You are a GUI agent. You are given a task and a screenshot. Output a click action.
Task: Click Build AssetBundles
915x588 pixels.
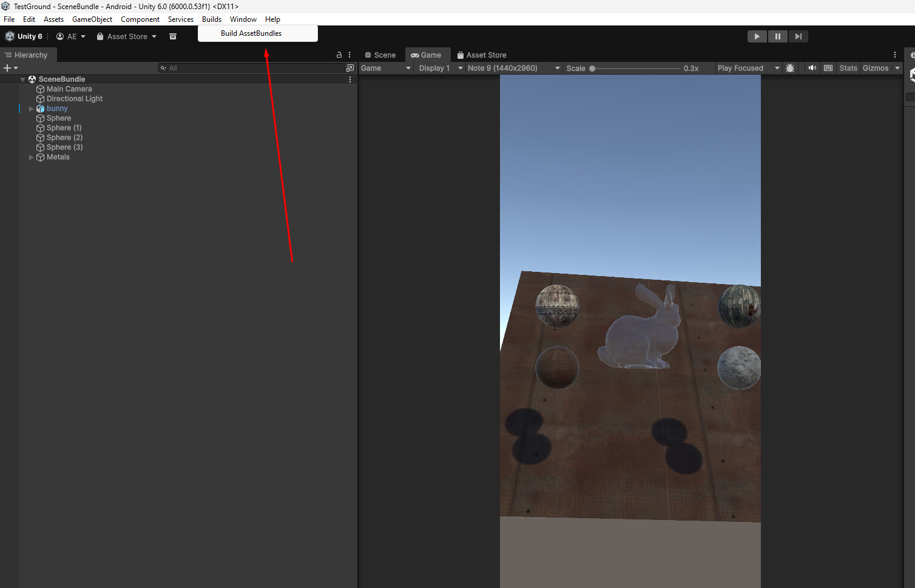[x=251, y=33]
